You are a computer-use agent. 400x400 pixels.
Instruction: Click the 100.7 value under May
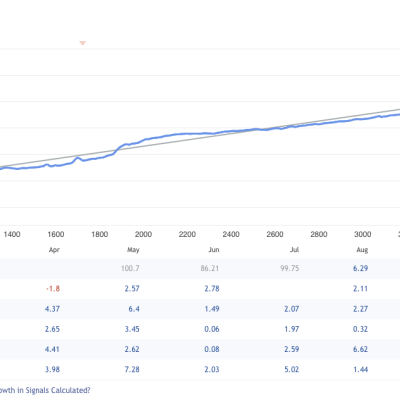click(x=130, y=268)
